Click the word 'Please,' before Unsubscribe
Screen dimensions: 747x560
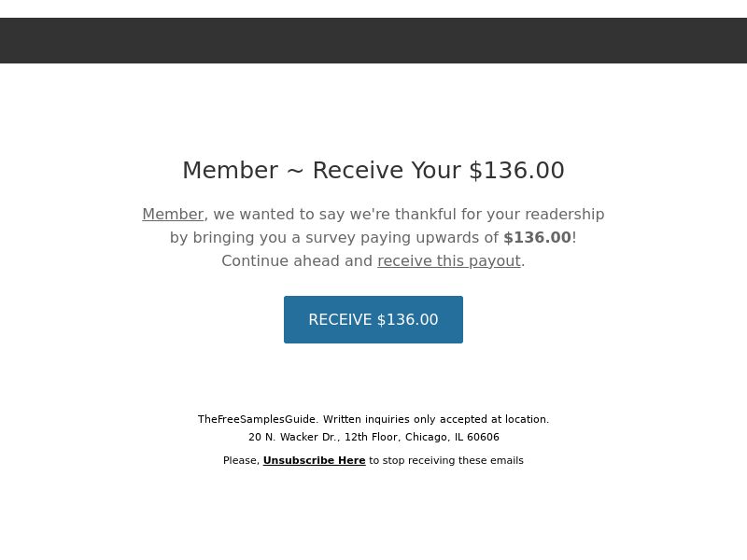[x=241, y=460]
